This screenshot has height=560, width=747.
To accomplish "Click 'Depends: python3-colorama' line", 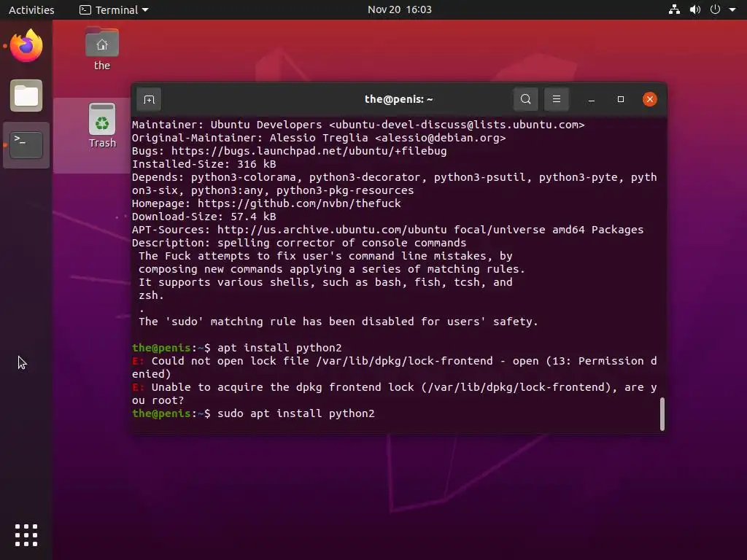I will [395, 183].
